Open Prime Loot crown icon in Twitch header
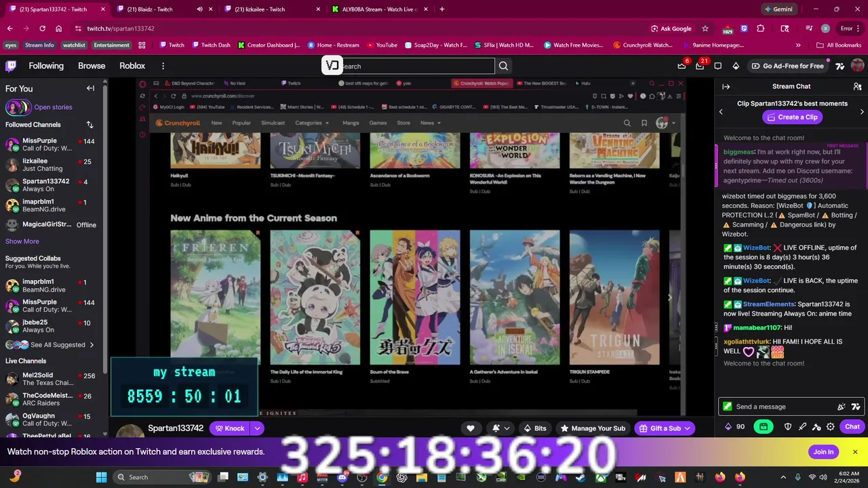Viewport: 868px width, 488px height. 682,66
